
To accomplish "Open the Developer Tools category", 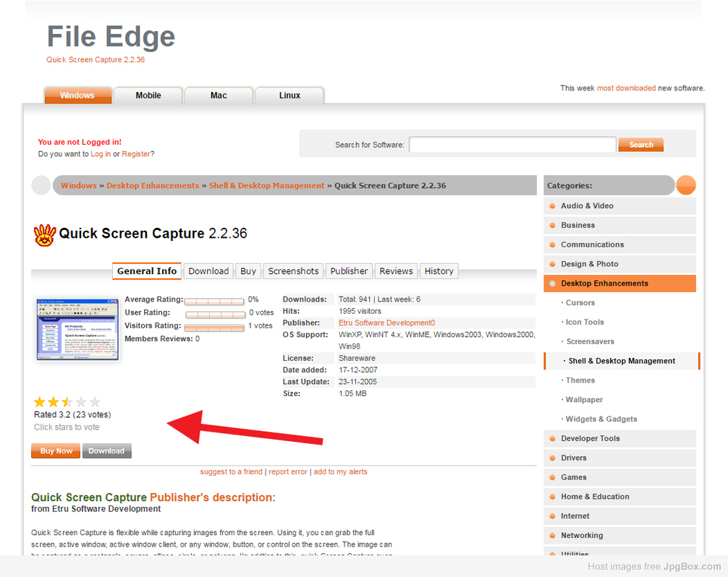I will tap(620, 439).
